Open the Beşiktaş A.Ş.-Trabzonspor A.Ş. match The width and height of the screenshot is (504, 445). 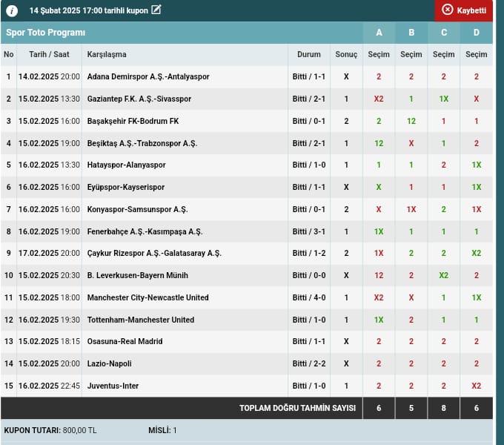tap(142, 143)
